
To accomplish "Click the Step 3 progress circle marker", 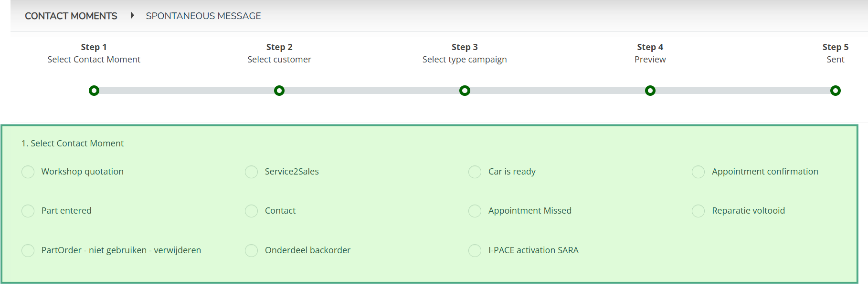I will [x=465, y=91].
